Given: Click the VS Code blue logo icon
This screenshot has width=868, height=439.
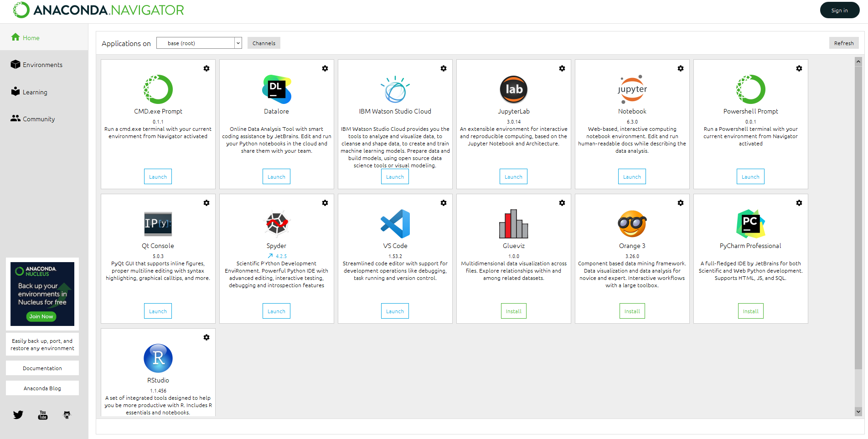Looking at the screenshot, I should pos(395,223).
